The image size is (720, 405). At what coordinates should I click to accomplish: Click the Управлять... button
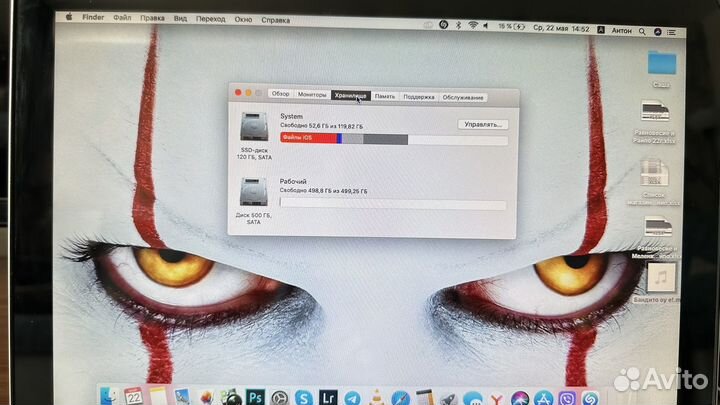483,124
